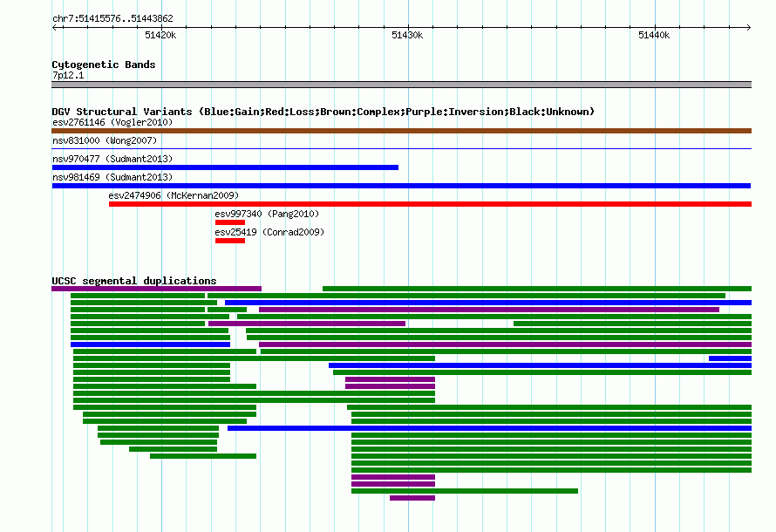Click the short blue duplication bar at far right
Viewport: 776px width, 532px height.
(730, 358)
